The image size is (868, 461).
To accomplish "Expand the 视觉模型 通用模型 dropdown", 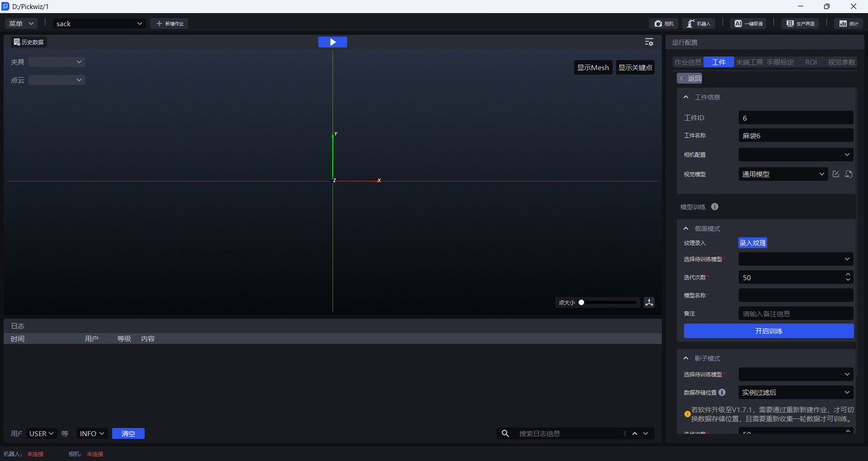I will click(783, 174).
